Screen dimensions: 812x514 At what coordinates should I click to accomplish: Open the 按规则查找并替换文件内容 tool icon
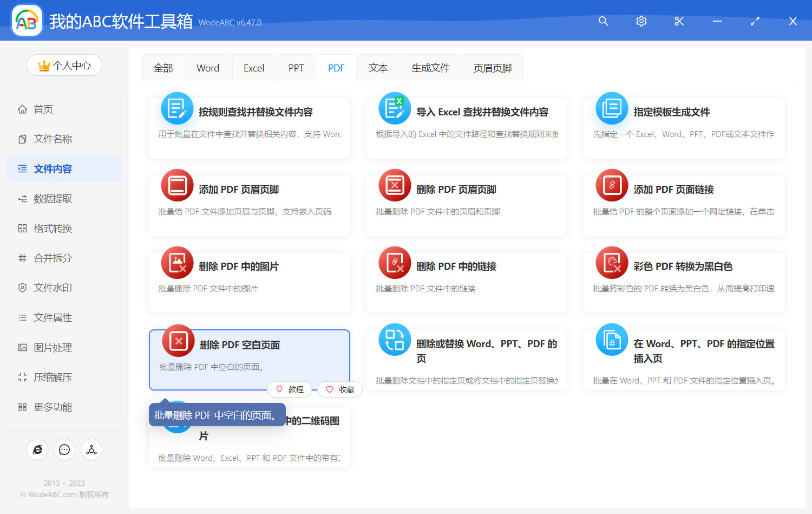click(x=177, y=108)
